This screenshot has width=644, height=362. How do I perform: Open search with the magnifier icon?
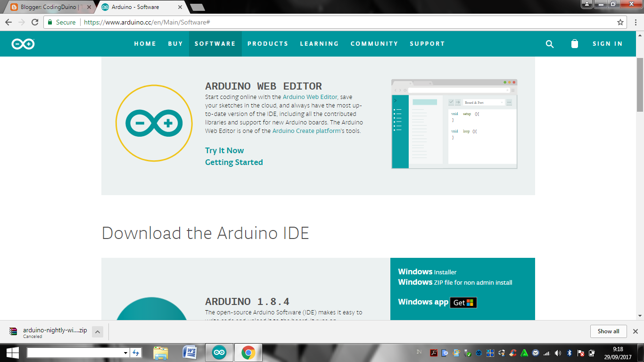(550, 43)
